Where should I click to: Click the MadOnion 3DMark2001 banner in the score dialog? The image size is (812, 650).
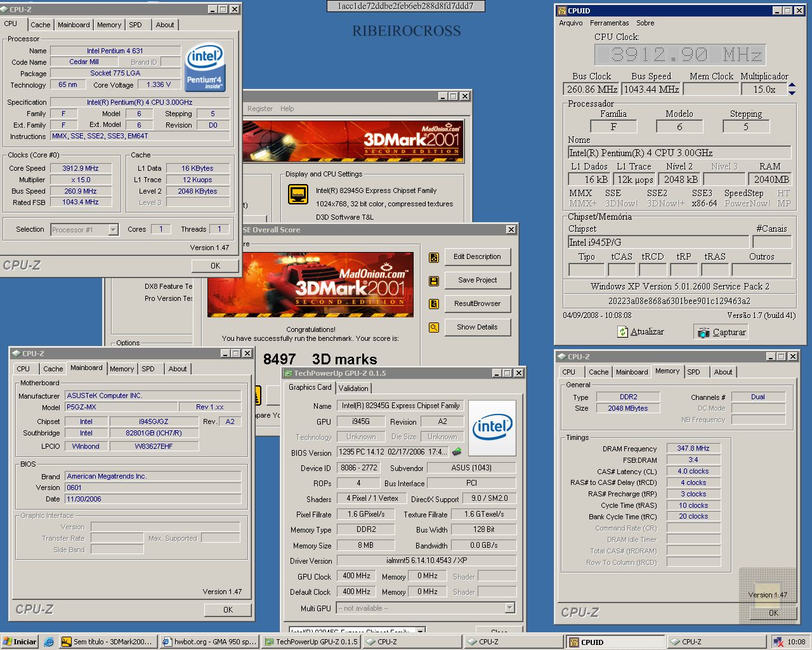point(310,285)
